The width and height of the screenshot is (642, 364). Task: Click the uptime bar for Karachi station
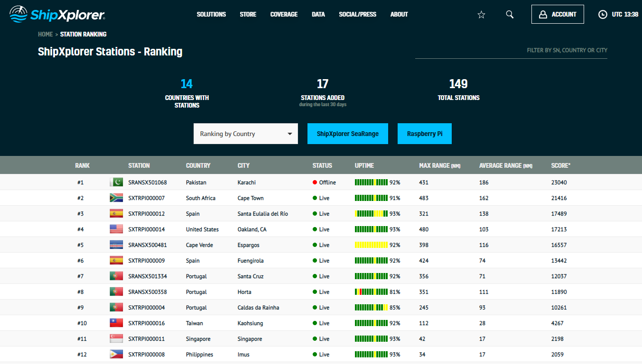[x=372, y=182]
